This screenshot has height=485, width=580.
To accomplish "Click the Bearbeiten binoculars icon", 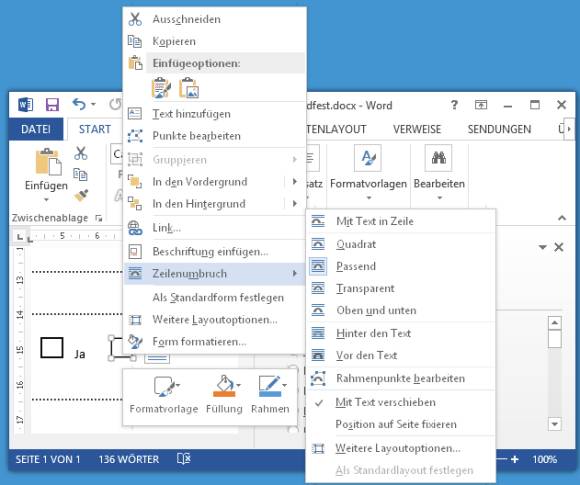I will pos(439,158).
